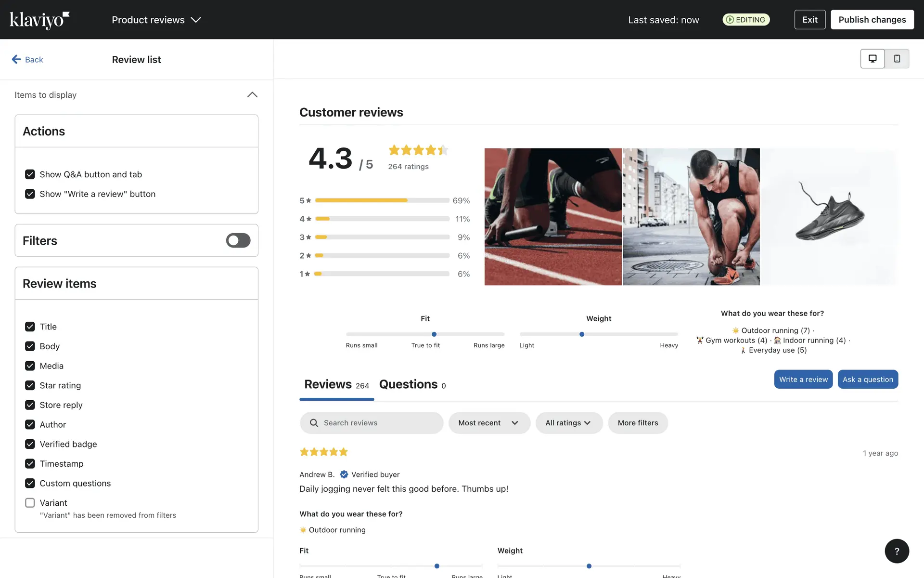Uncheck Show Q&A button and tab

[30, 174]
